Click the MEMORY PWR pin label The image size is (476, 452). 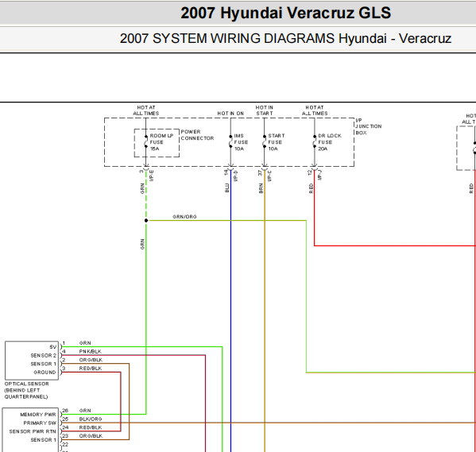38,415
